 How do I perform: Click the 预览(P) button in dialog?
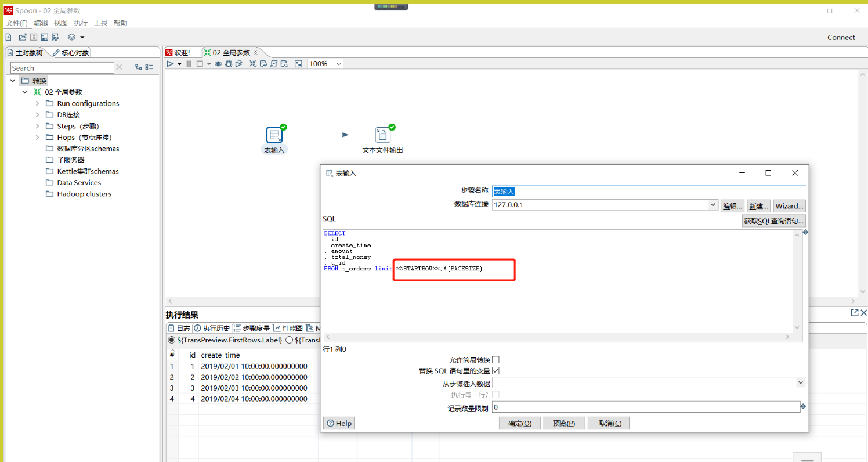564,423
